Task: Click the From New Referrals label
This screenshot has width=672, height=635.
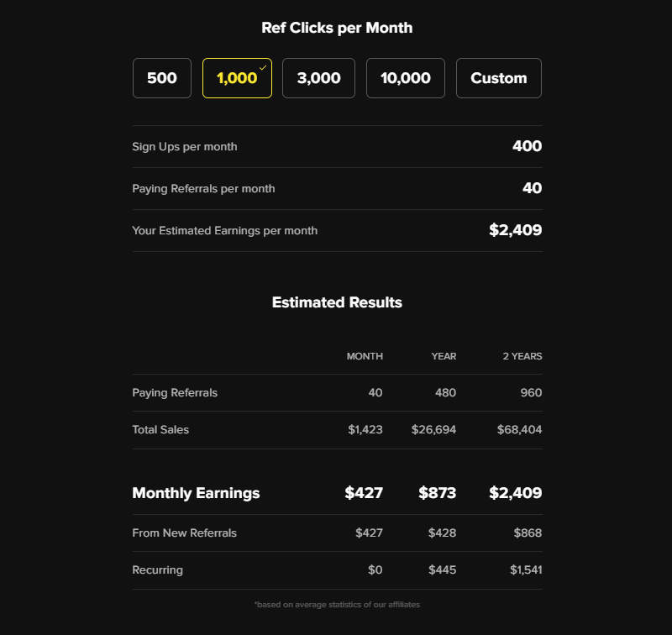Action: pyautogui.click(x=184, y=533)
